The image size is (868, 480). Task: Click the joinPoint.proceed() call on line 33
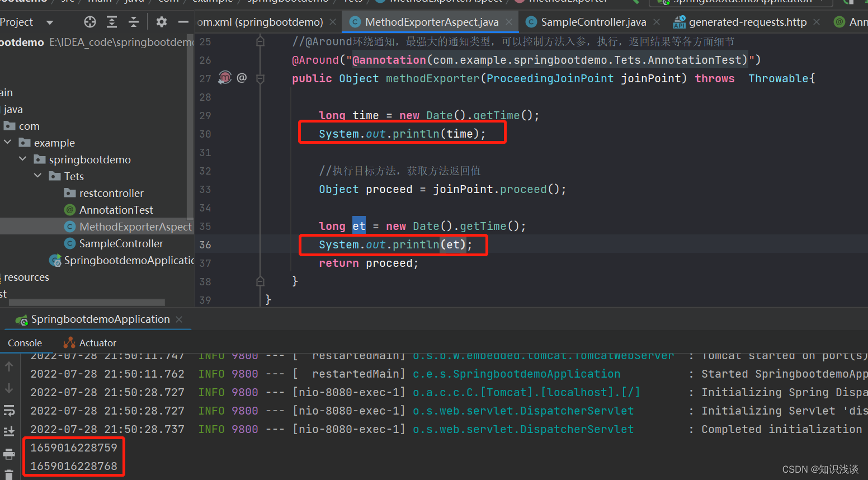[x=499, y=189]
